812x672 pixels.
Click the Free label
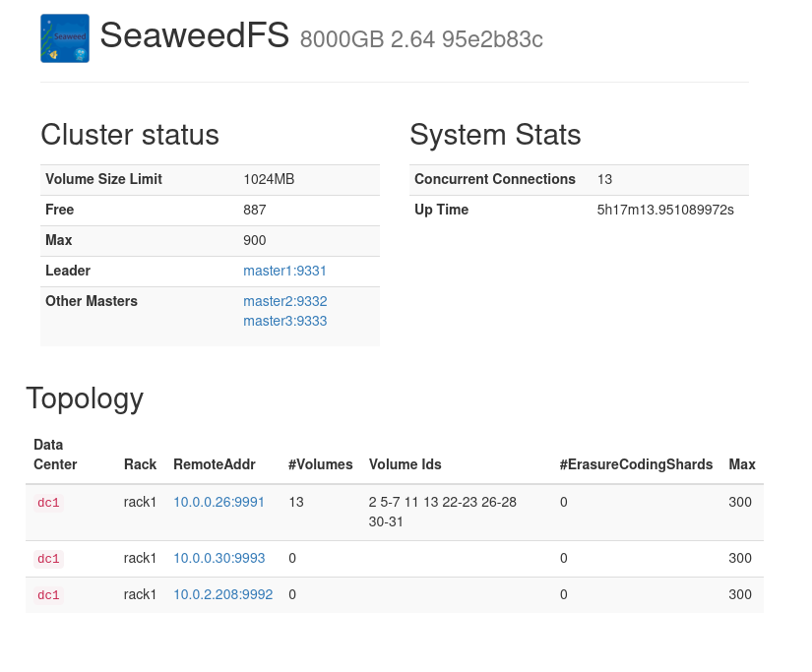point(60,210)
